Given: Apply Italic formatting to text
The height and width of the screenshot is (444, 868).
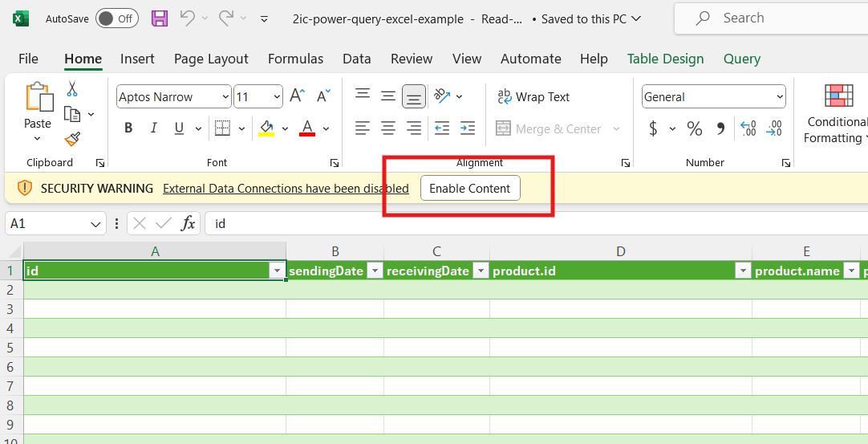Looking at the screenshot, I should [152, 128].
